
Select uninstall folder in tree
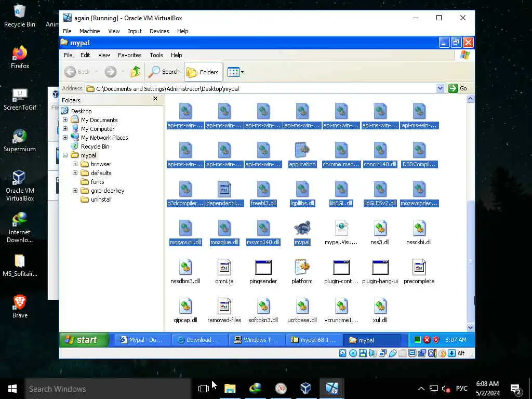96,199
